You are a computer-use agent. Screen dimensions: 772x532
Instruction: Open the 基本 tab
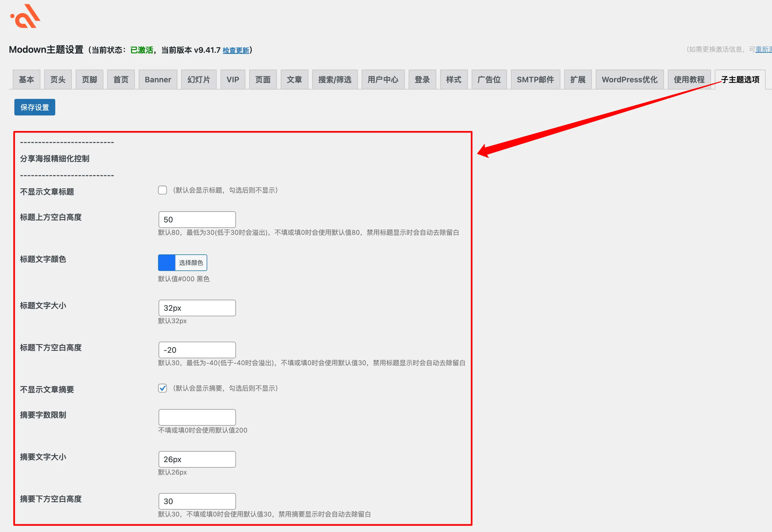(26, 80)
